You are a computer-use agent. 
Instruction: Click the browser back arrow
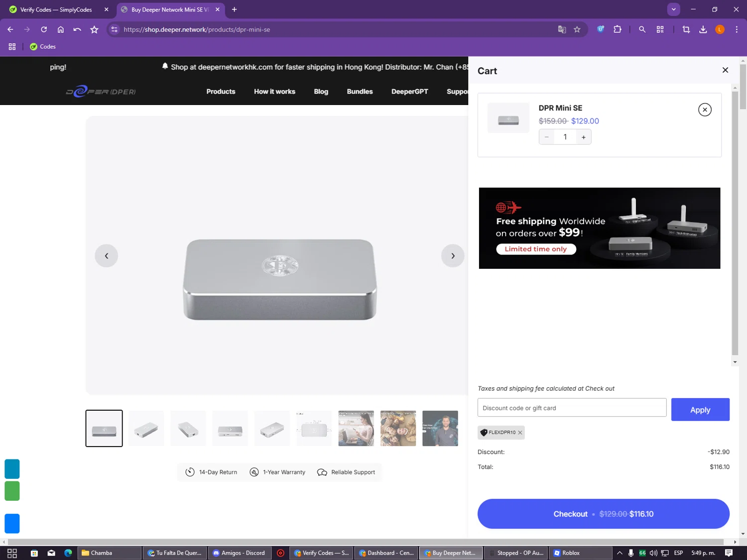tap(10, 29)
